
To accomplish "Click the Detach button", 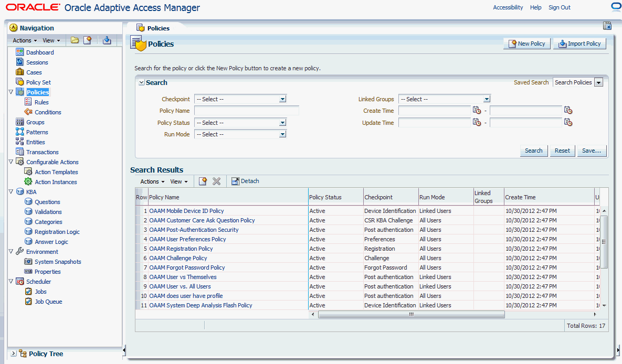I will tap(245, 181).
